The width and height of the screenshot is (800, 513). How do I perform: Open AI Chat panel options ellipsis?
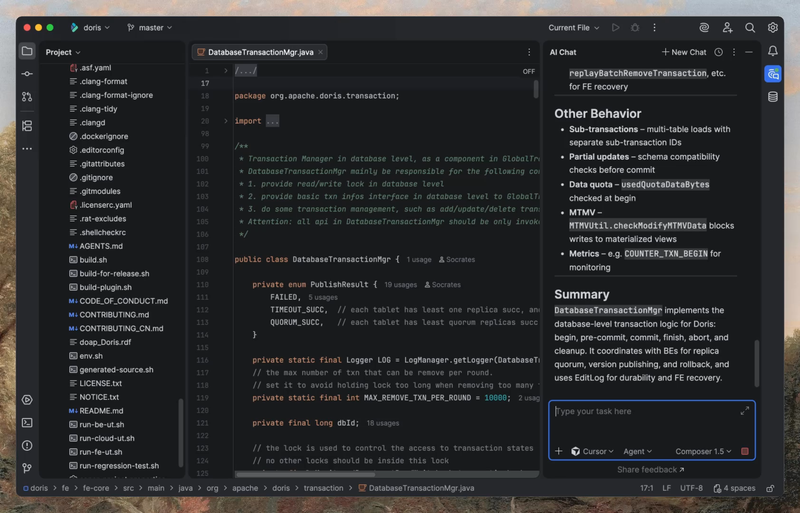point(734,52)
